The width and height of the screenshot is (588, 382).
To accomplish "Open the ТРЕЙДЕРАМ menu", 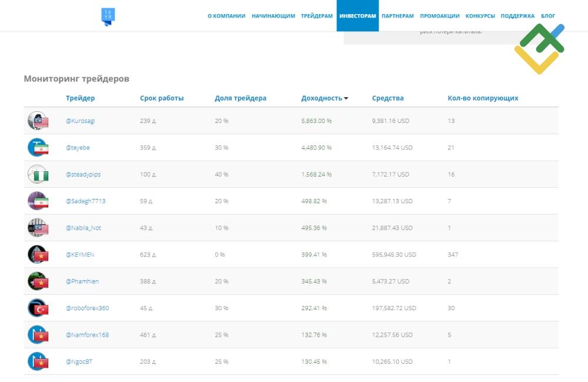I will (317, 16).
